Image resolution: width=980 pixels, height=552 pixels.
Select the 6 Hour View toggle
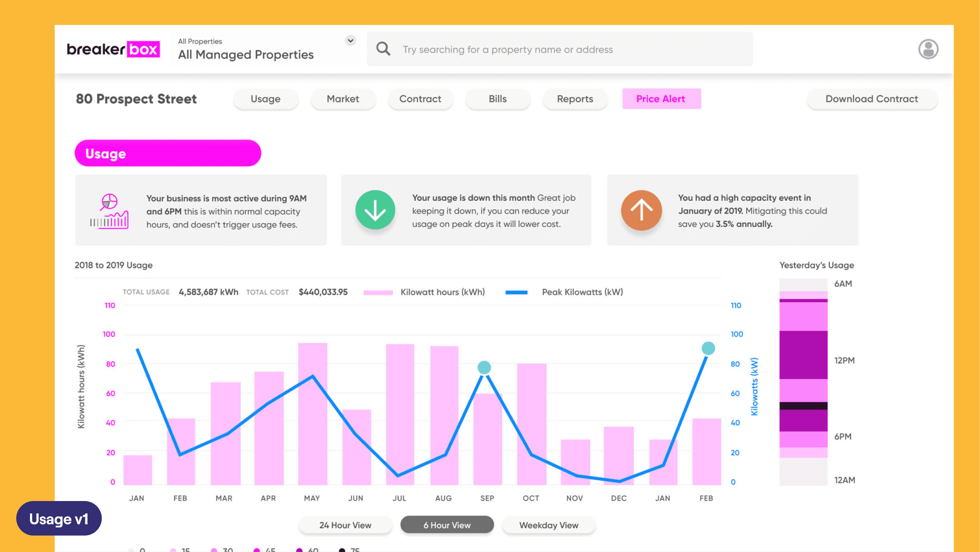447,525
